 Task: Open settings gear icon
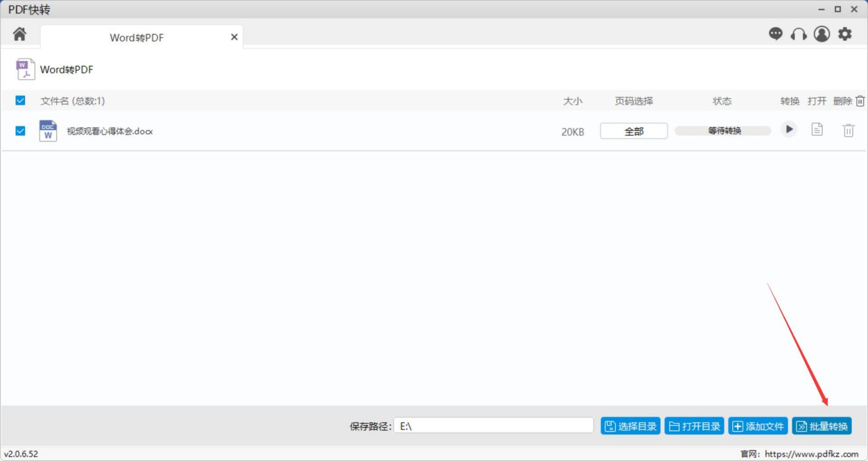click(x=845, y=34)
